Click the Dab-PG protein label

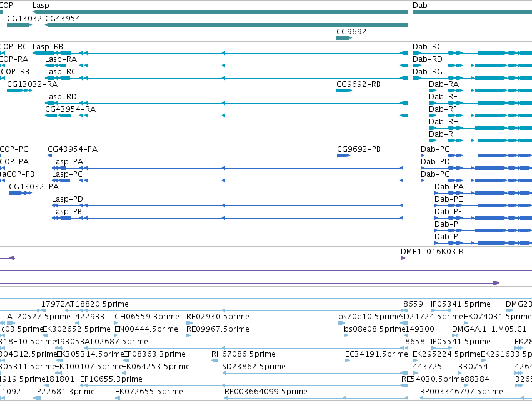(435, 174)
